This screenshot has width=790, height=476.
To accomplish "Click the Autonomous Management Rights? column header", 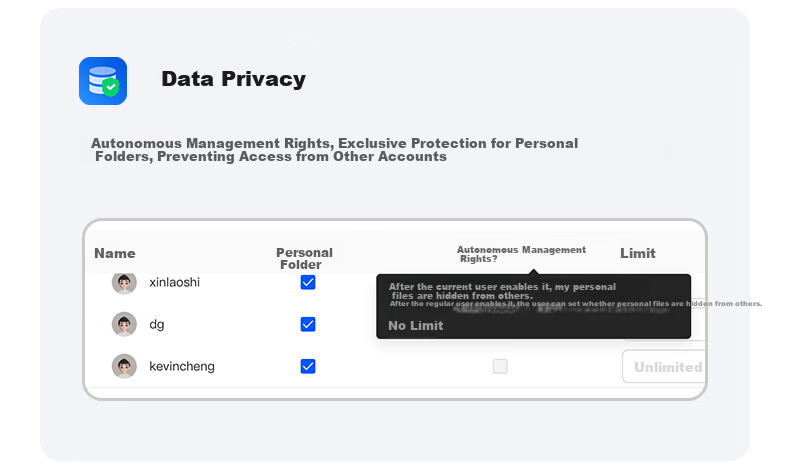I will pyautogui.click(x=521, y=254).
